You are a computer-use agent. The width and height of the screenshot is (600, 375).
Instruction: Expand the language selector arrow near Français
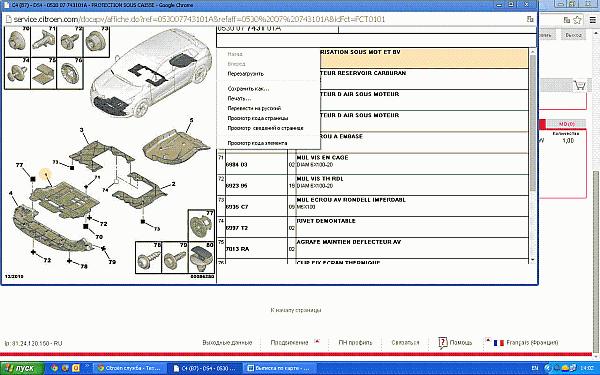coord(488,339)
